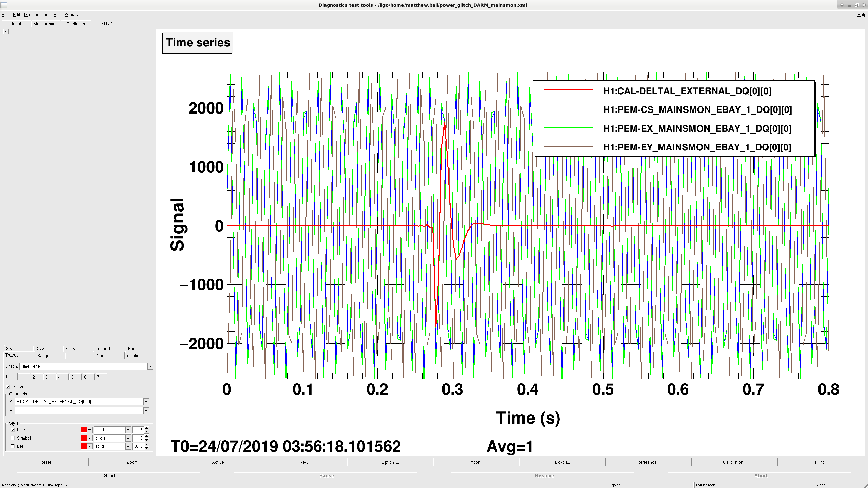Image resolution: width=868 pixels, height=488 pixels.
Task: Increase the bar width with the up arrow
Action: pyautogui.click(x=147, y=445)
